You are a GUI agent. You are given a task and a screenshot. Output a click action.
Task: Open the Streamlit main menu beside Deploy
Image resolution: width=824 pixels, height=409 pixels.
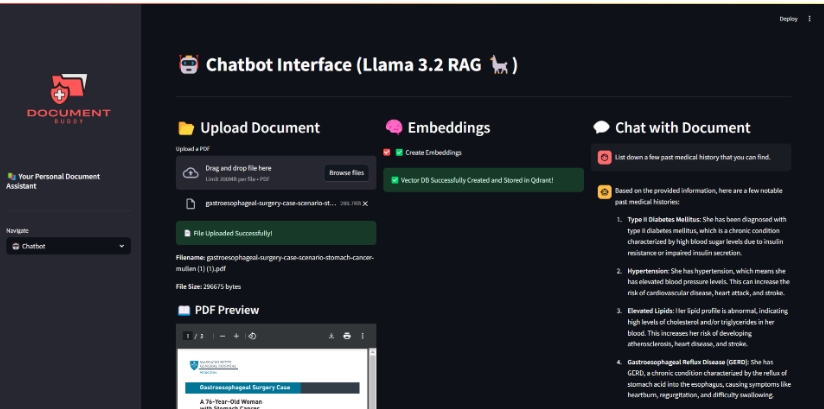[x=809, y=18]
